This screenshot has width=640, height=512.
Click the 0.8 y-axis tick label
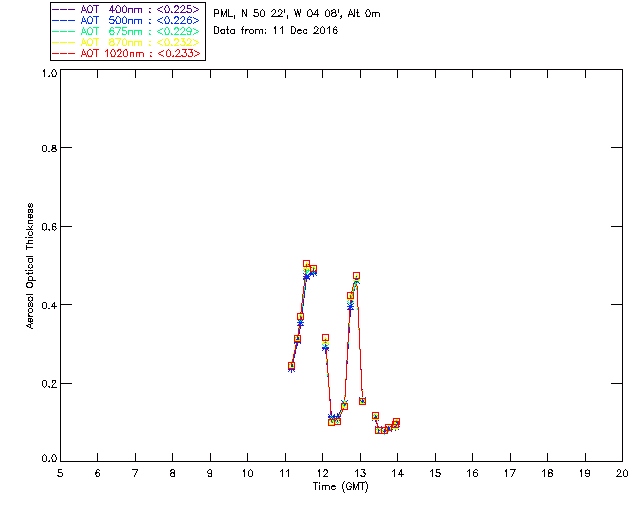[49, 149]
